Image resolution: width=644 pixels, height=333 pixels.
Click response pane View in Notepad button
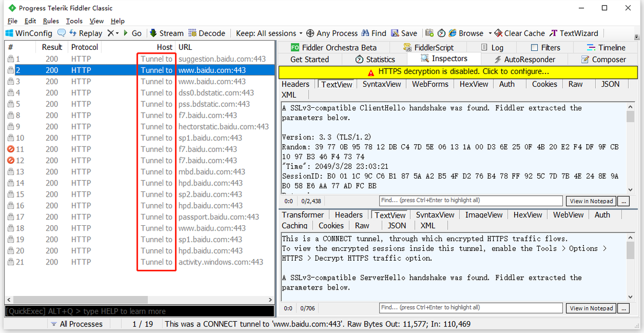[x=591, y=308]
